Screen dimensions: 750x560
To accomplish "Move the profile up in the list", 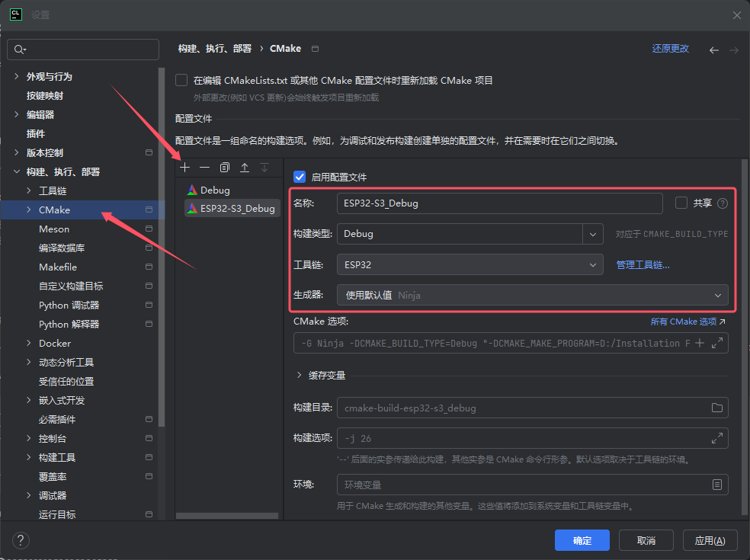I will [x=245, y=168].
